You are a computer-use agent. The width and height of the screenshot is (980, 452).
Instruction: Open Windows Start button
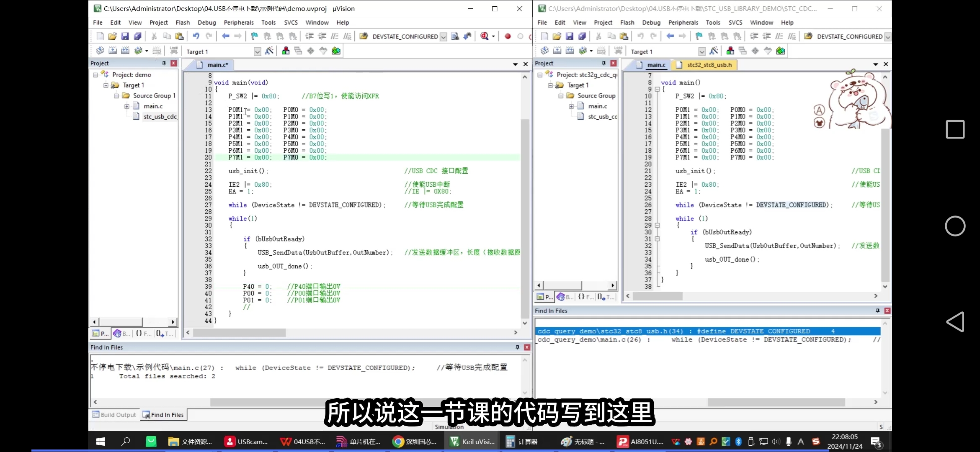(x=101, y=442)
